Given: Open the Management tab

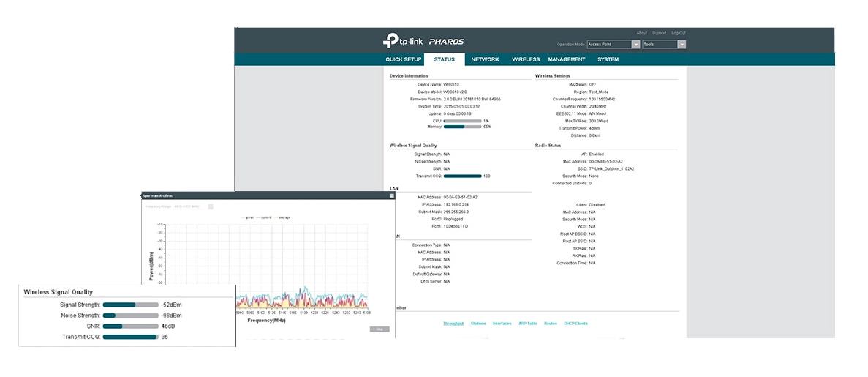Looking at the screenshot, I should [x=567, y=59].
